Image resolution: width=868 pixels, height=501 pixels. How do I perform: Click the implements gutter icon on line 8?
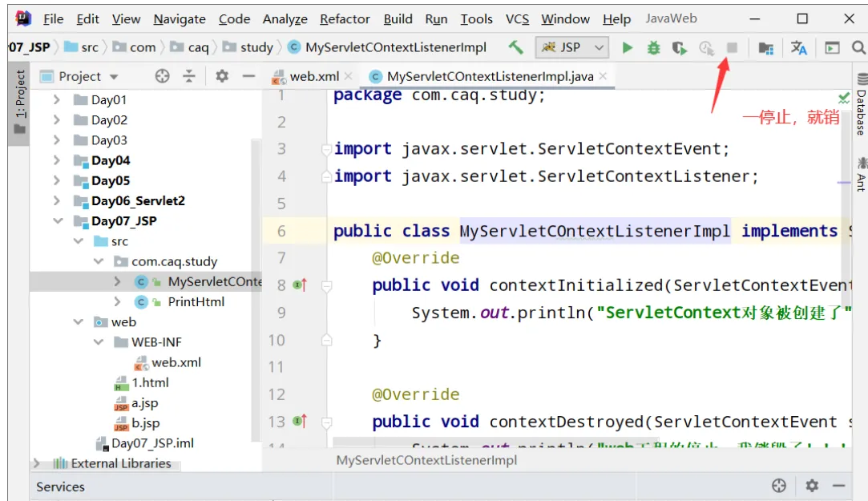coord(300,285)
